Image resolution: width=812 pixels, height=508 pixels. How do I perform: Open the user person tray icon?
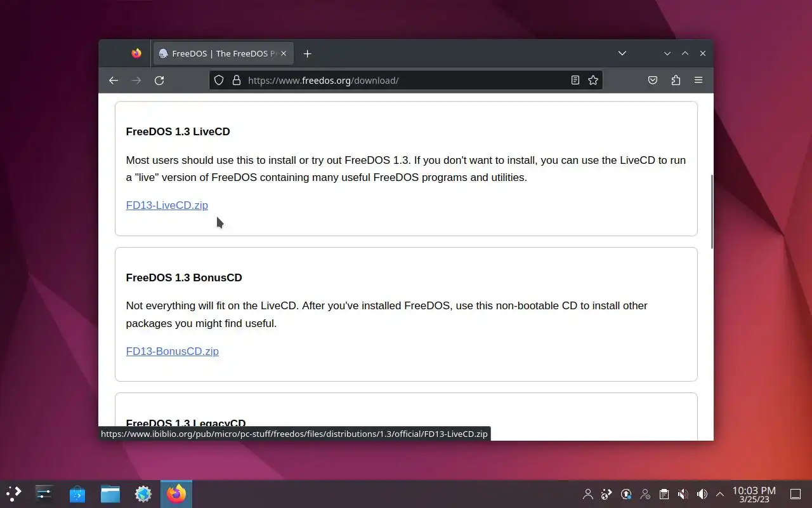click(x=588, y=494)
